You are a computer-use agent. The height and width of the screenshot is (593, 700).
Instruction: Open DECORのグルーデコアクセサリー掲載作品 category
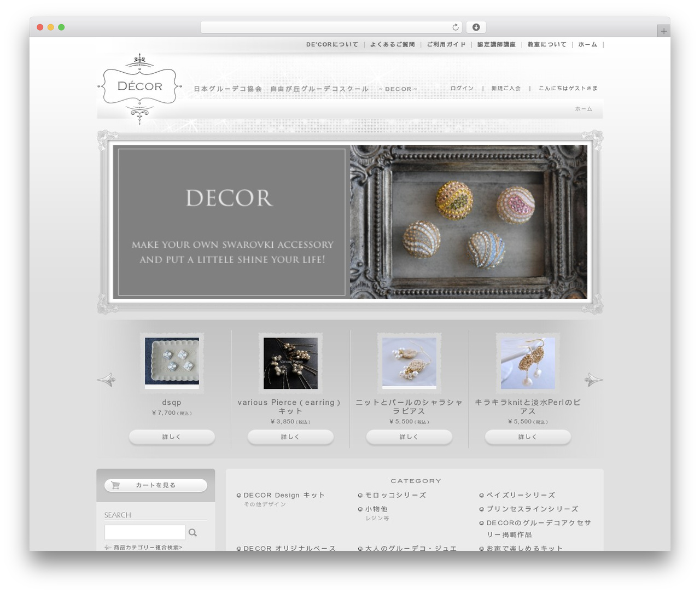(x=539, y=528)
